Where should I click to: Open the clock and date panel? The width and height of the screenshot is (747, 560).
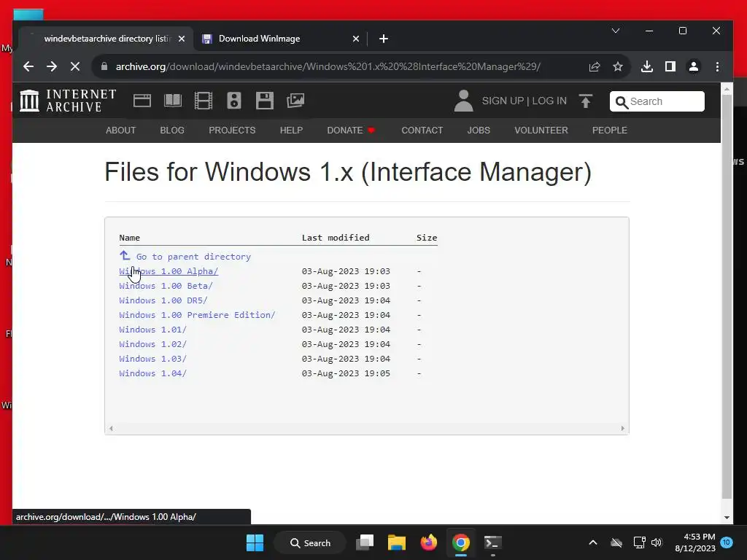(695, 542)
